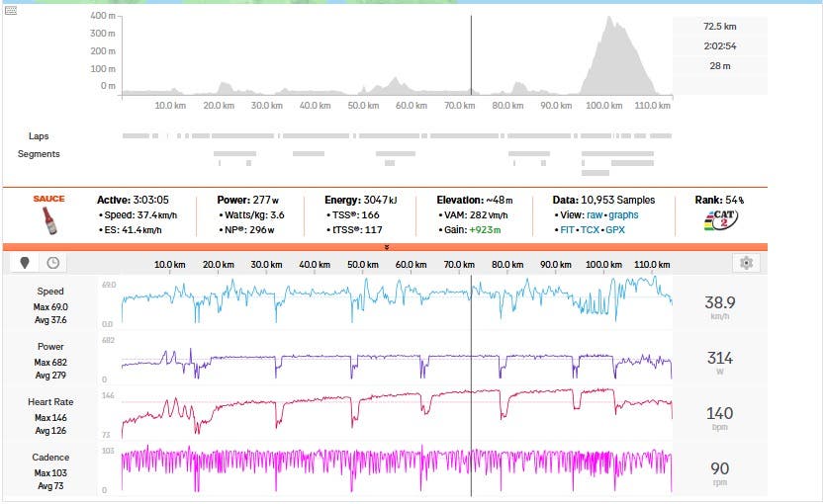The image size is (825, 504).
Task: Download the GPX file export
Action: [x=615, y=230]
